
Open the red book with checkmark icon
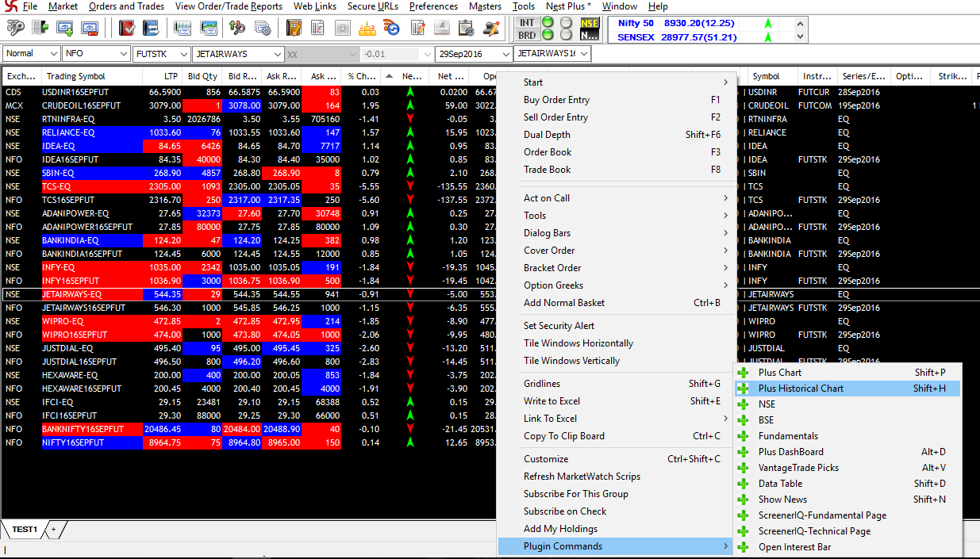pos(126,29)
